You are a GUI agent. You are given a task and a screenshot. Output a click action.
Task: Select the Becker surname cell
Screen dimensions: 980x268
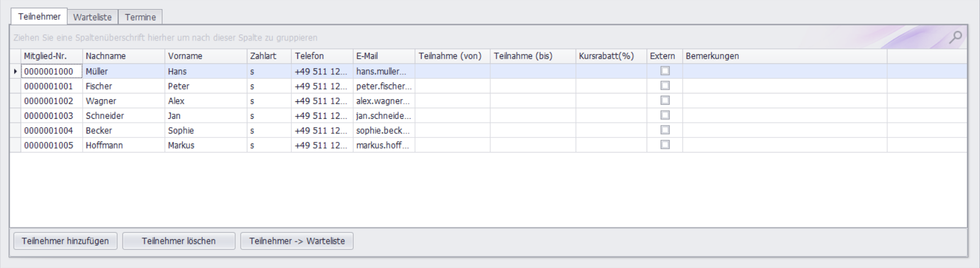123,130
